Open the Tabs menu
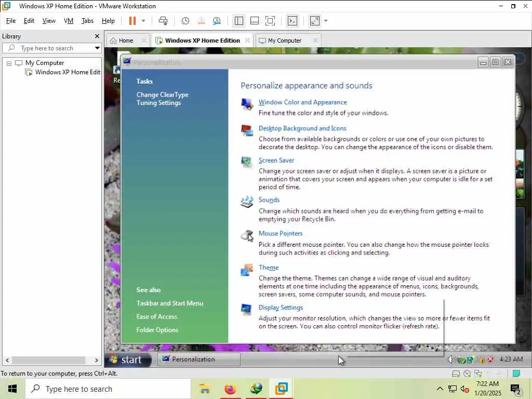This screenshot has height=399, width=532. coord(87,21)
